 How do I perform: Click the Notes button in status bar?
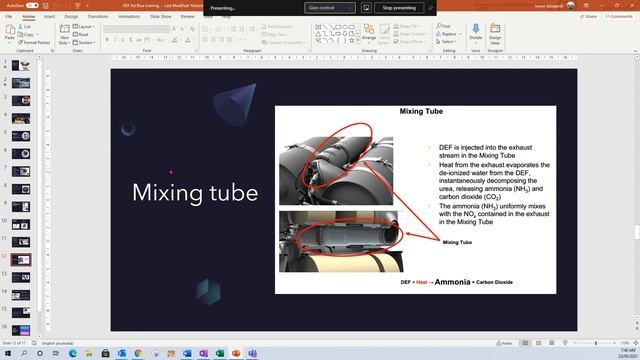click(x=504, y=343)
